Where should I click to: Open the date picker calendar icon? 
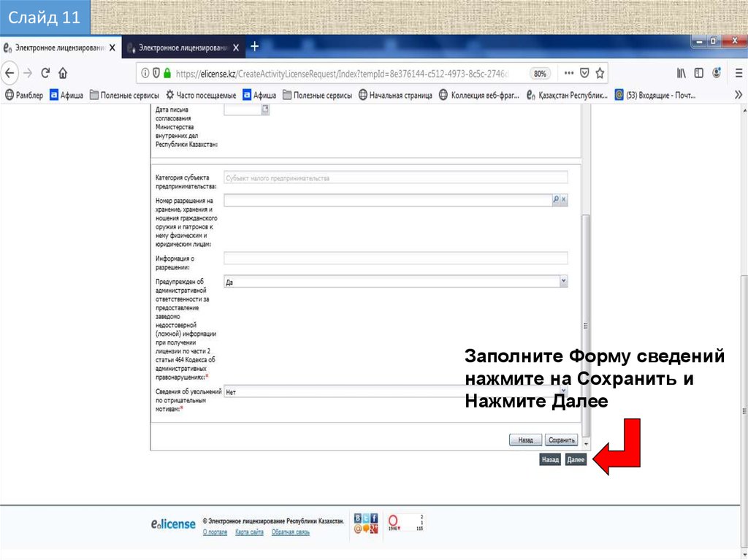(x=265, y=109)
